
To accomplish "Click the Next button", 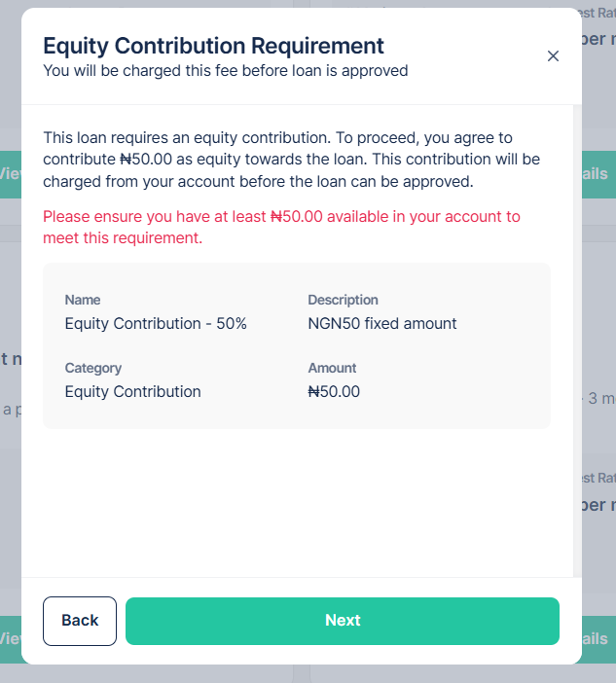I will (x=343, y=621).
